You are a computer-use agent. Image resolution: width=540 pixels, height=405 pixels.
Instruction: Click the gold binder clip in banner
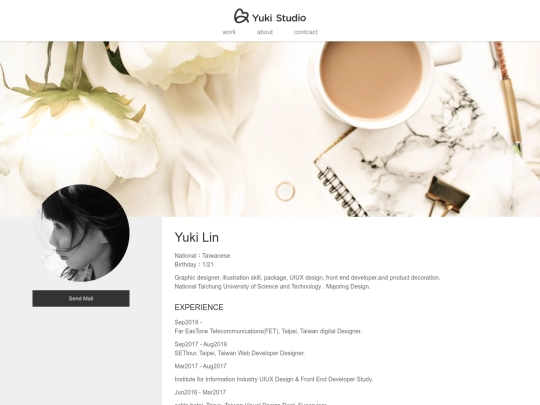(x=447, y=195)
